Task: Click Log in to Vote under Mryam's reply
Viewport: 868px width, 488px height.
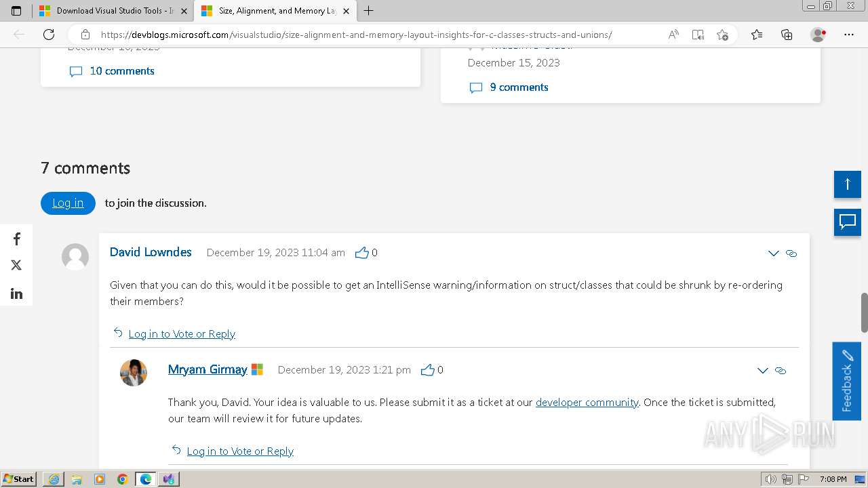Action: pos(240,451)
